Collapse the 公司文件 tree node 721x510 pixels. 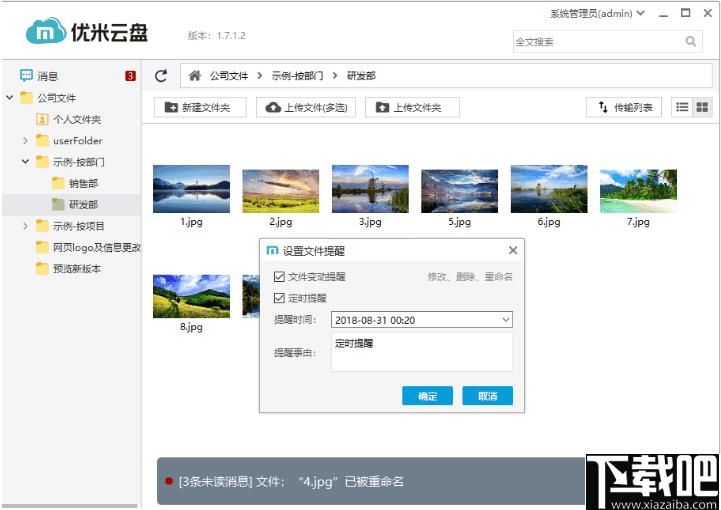tap(10, 97)
